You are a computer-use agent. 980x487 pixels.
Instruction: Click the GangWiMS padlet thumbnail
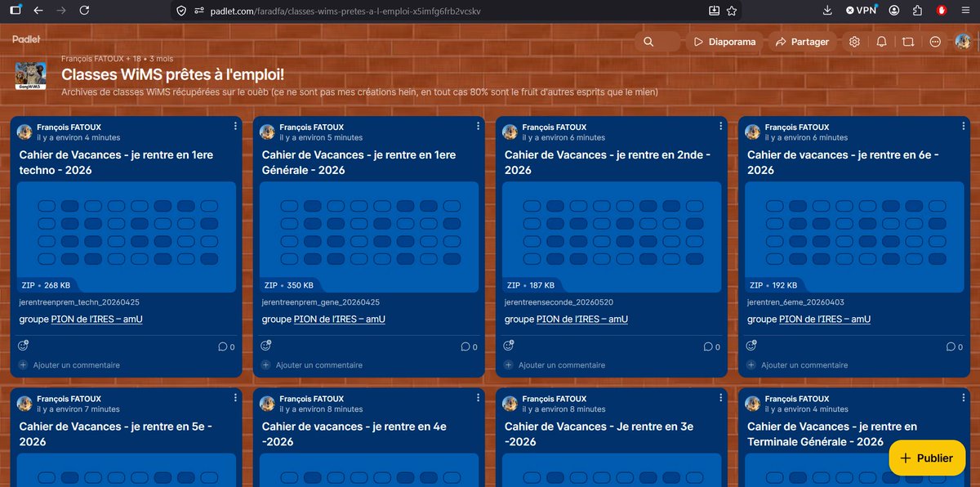tap(31, 77)
